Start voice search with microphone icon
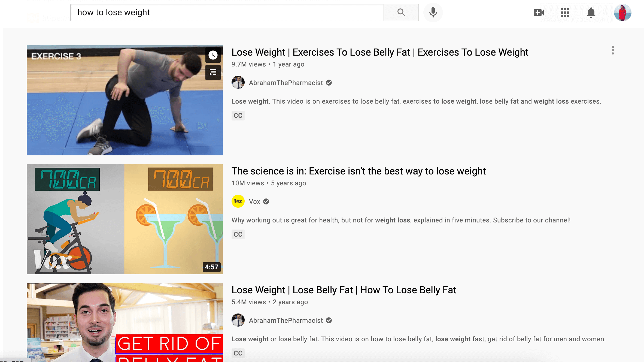644x362 pixels. point(433,13)
